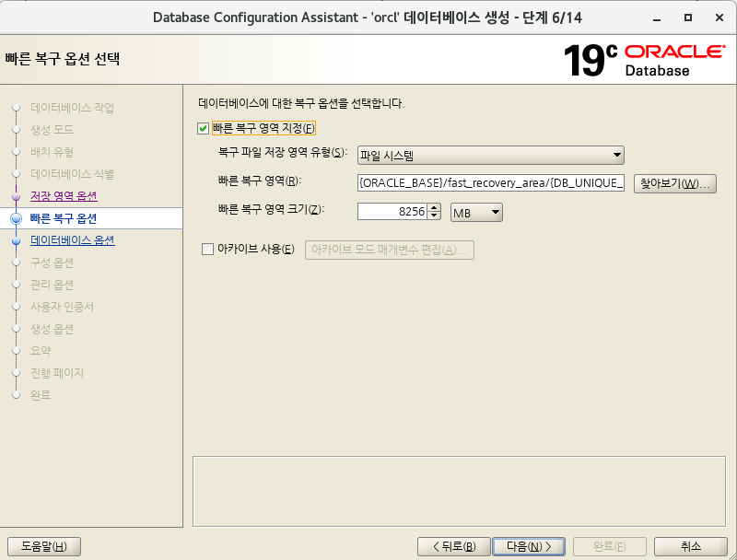Viewport: 737px width, 560px height.
Task: Click the 사용자 인증서 step label
Action: click(x=62, y=307)
